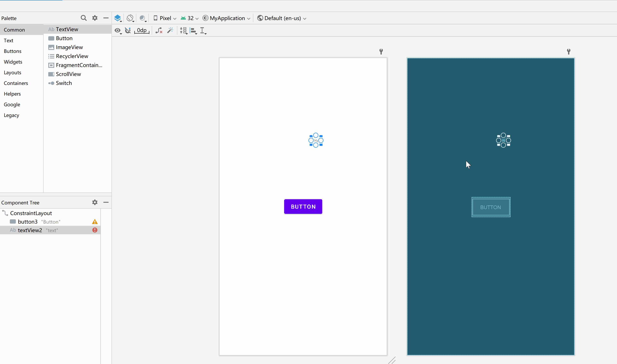The width and height of the screenshot is (617, 364).
Task: Click the Design (blueprint) view toggle icon
Action: (x=118, y=18)
